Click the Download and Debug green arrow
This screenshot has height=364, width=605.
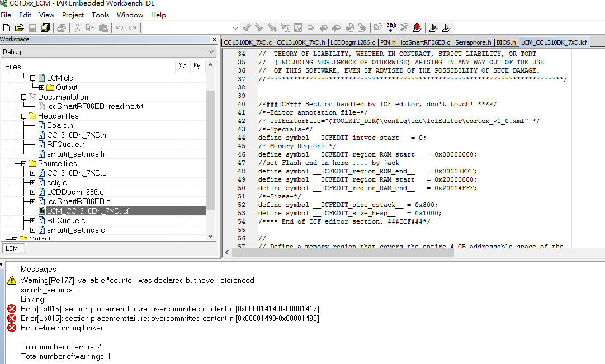point(433,28)
